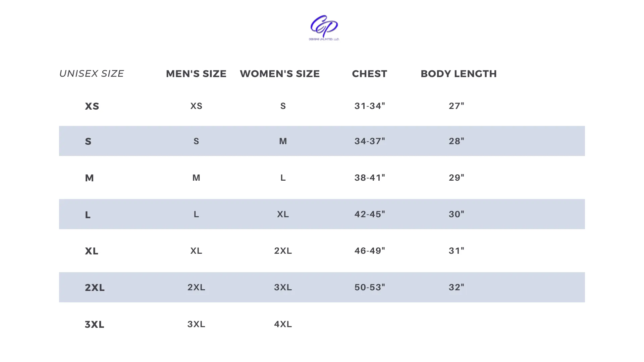
Task: Select the 42-45" chest measurement
Action: tap(370, 214)
